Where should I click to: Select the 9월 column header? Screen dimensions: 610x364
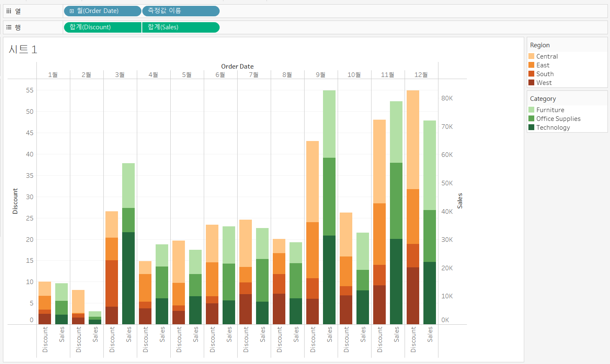tap(321, 74)
